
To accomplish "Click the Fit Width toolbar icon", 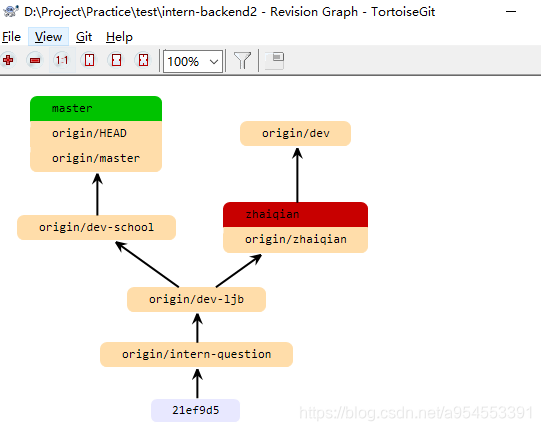I will 116,60.
